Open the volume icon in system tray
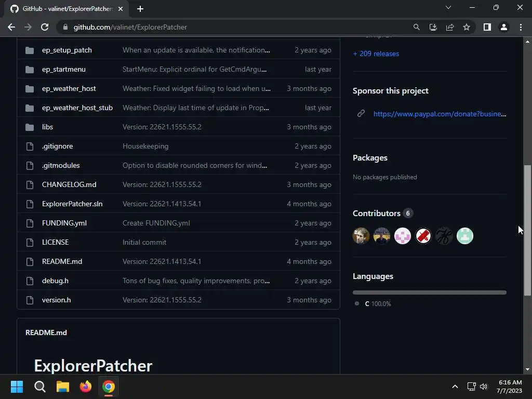Viewport: 532px width, 399px height. pyautogui.click(x=484, y=387)
